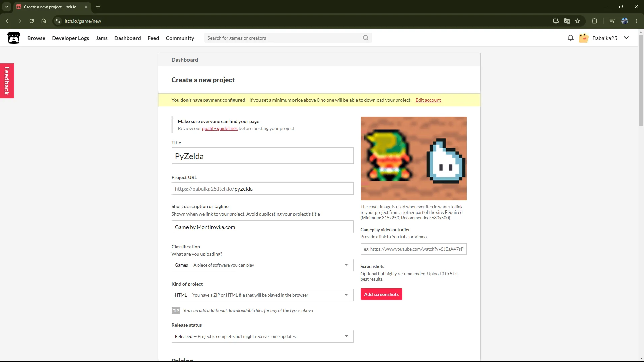Open the Kind of project dropdown
Viewport: 644px width, 362px height.
pos(262,295)
